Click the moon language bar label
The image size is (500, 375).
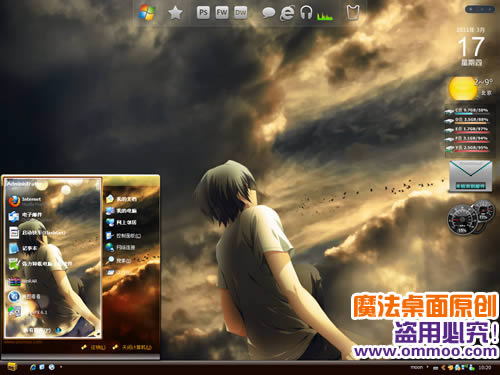417,367
